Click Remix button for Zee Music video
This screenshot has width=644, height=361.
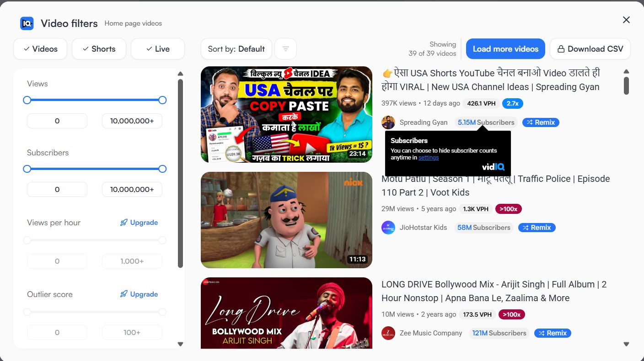tap(553, 333)
